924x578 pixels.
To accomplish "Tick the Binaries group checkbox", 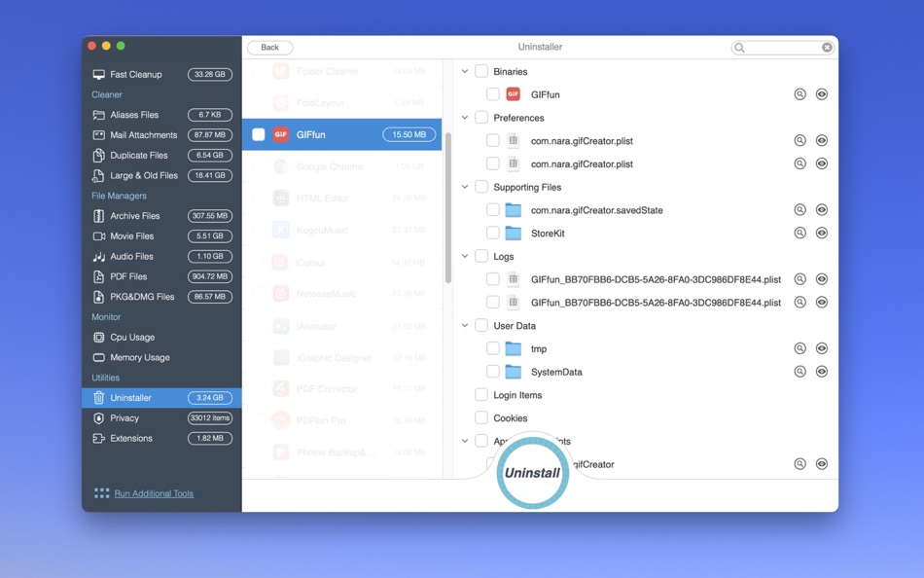I will click(481, 71).
